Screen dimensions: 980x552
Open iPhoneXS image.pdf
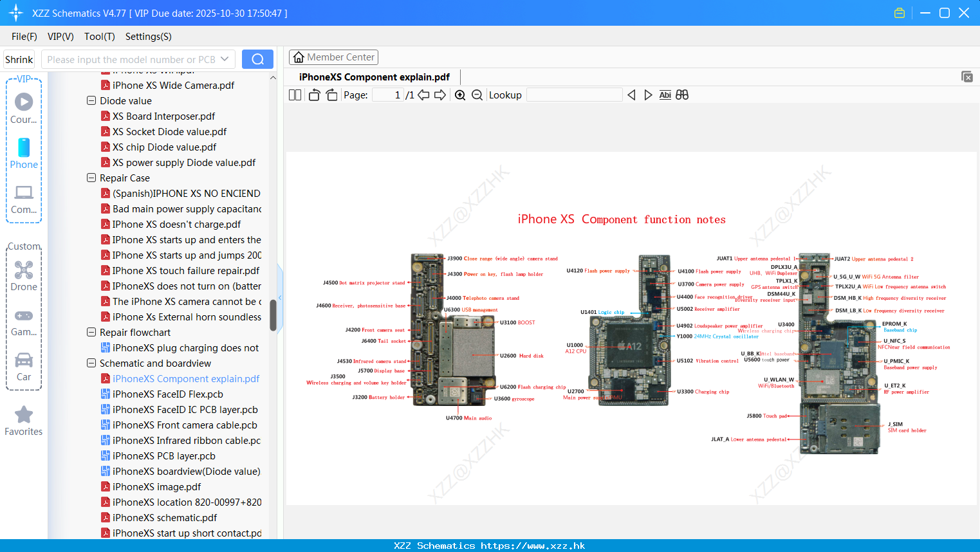click(156, 486)
